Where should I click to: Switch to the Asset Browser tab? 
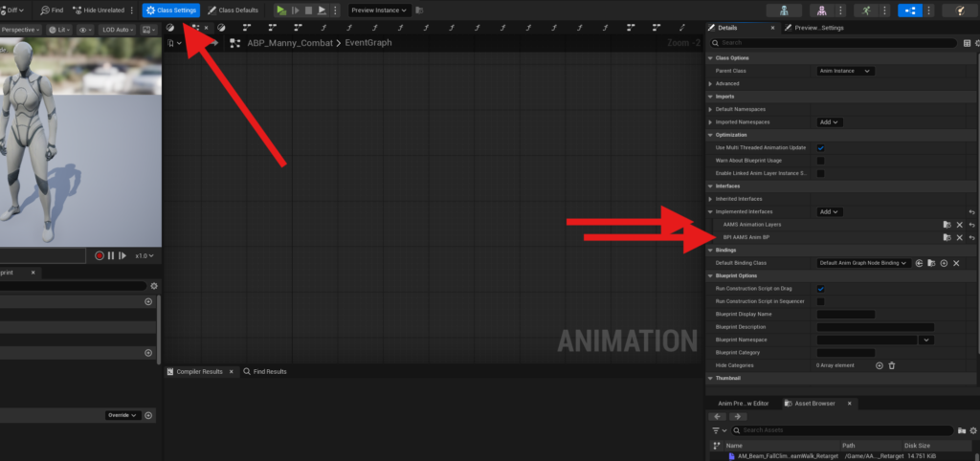pos(810,404)
